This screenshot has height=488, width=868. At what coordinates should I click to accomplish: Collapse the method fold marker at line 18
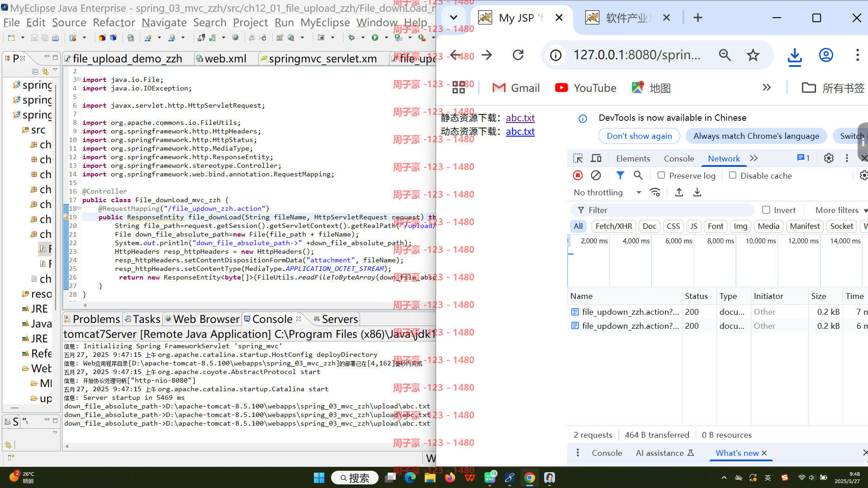pos(79,208)
